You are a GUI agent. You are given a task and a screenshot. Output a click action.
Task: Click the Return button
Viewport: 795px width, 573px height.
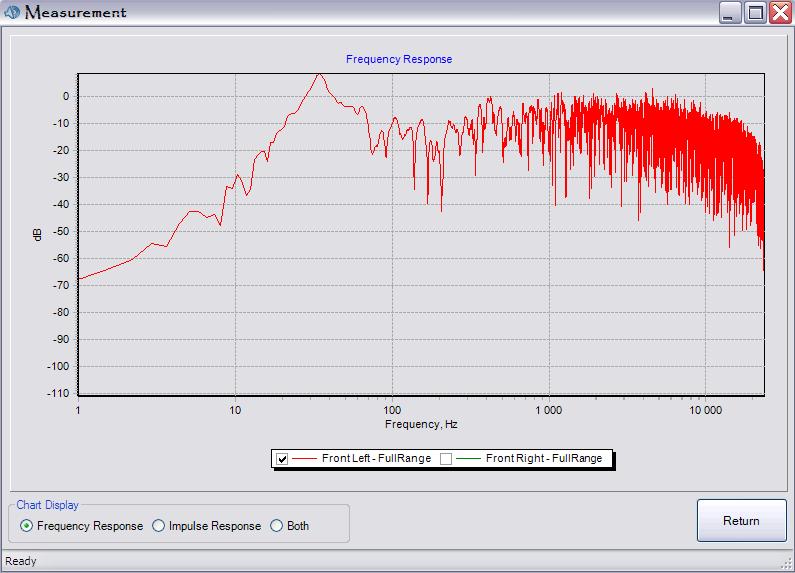741,521
